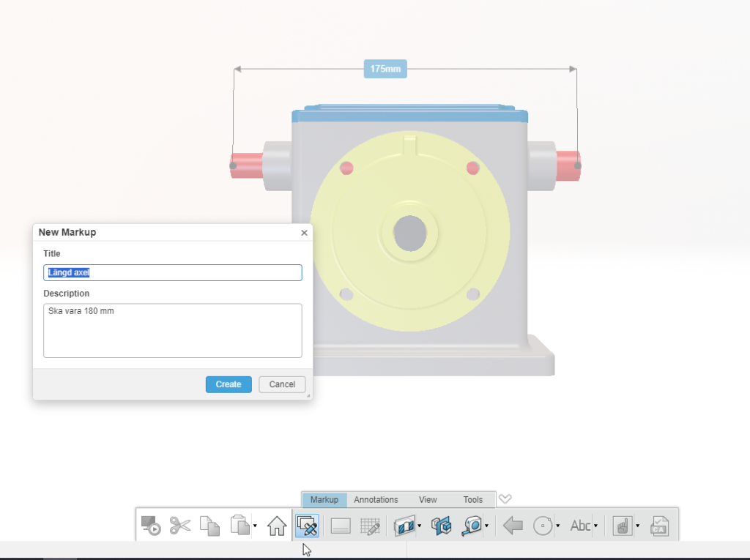Select the tape measure tool
The height and width of the screenshot is (560, 750).
(x=471, y=526)
